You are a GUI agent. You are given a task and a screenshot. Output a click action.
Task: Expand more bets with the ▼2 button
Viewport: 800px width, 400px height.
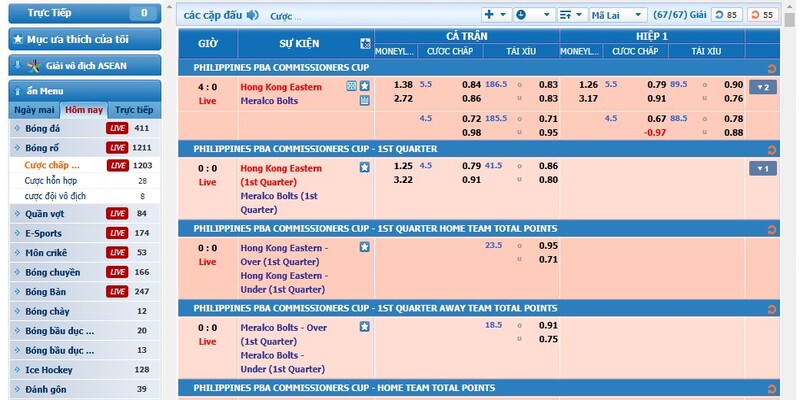click(x=763, y=87)
